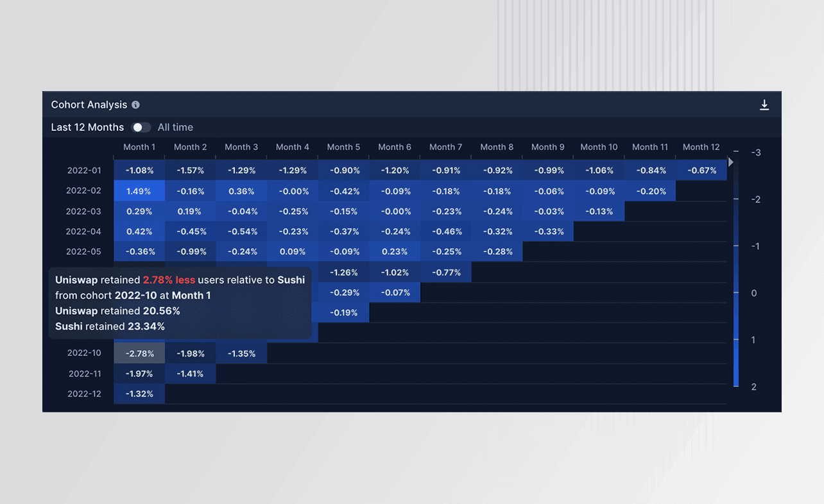Select the 2022-02 cohort row label
Viewport: 824px width, 504px height.
84,191
